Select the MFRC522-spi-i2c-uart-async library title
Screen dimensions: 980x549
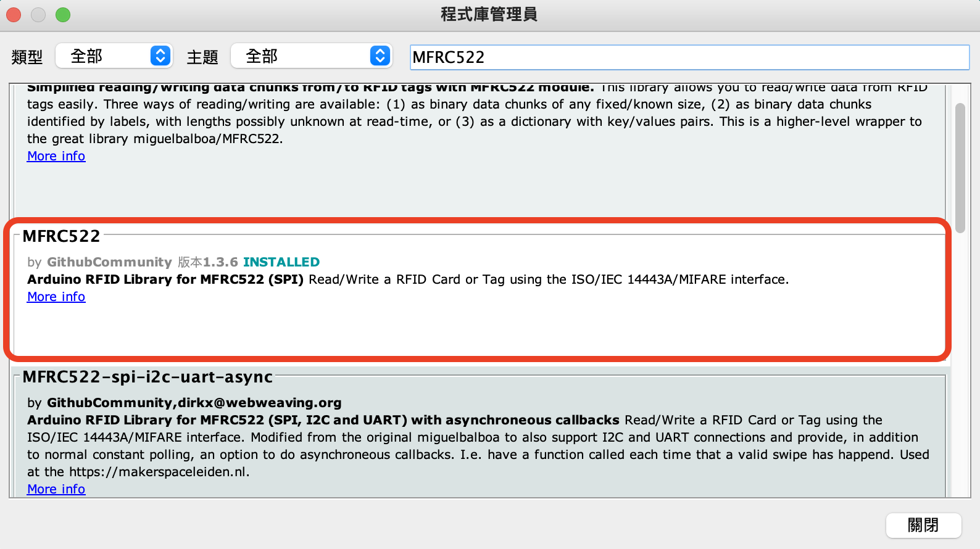coord(147,377)
